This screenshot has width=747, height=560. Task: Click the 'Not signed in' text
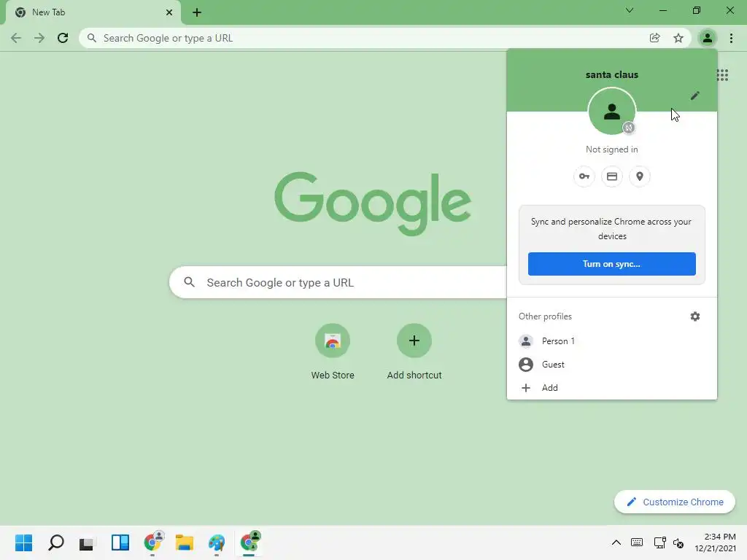[x=612, y=149]
